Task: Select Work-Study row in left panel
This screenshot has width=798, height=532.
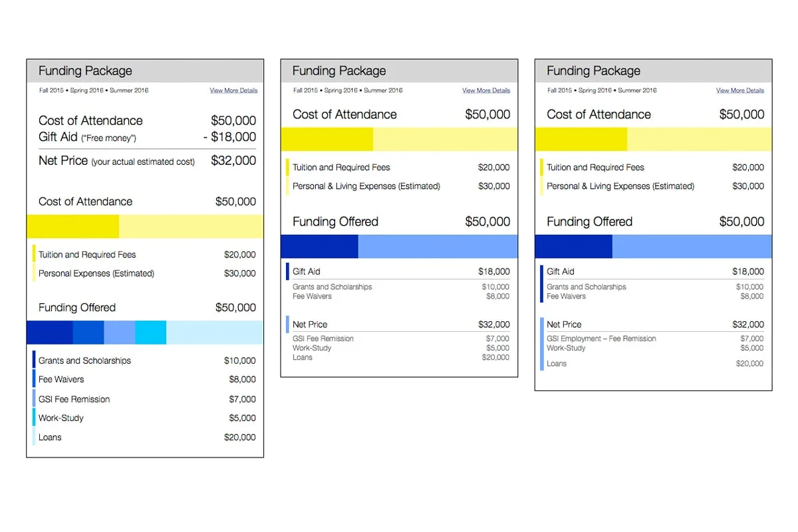Action: click(x=144, y=418)
